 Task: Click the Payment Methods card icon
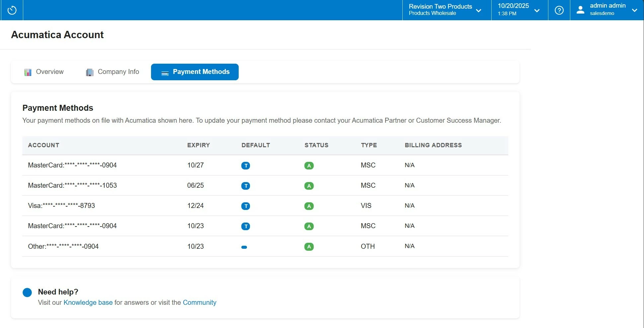coord(165,73)
